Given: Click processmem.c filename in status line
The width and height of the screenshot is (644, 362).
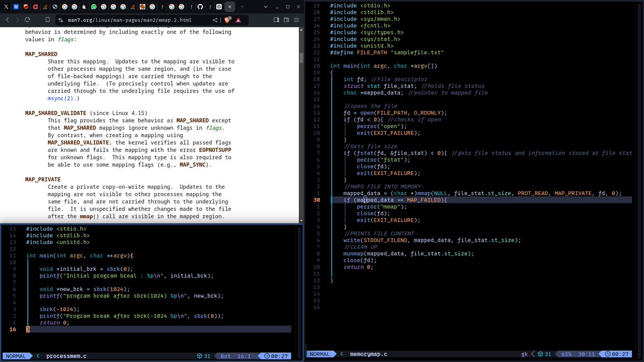Looking at the screenshot, I should point(67,356).
